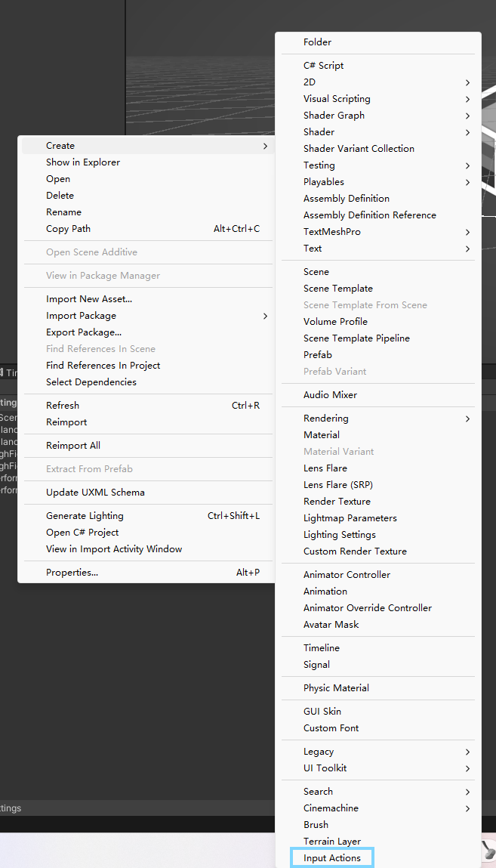Select Input Actions from Create menu

coord(332,858)
